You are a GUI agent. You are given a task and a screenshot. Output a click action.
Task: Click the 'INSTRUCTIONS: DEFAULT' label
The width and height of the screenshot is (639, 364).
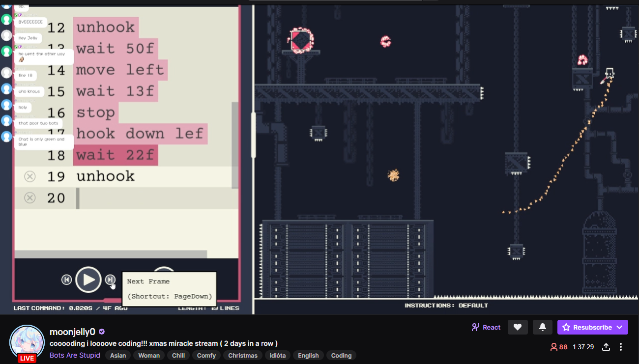click(x=446, y=306)
